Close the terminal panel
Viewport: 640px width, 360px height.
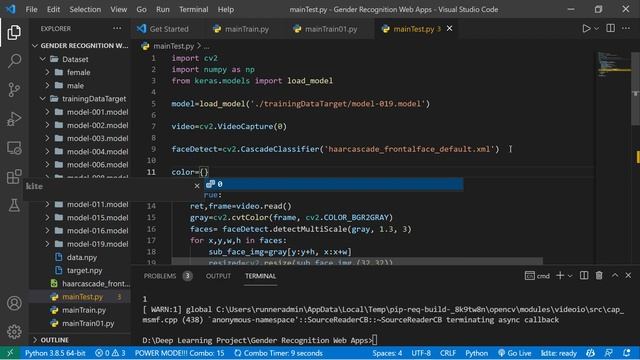point(628,276)
